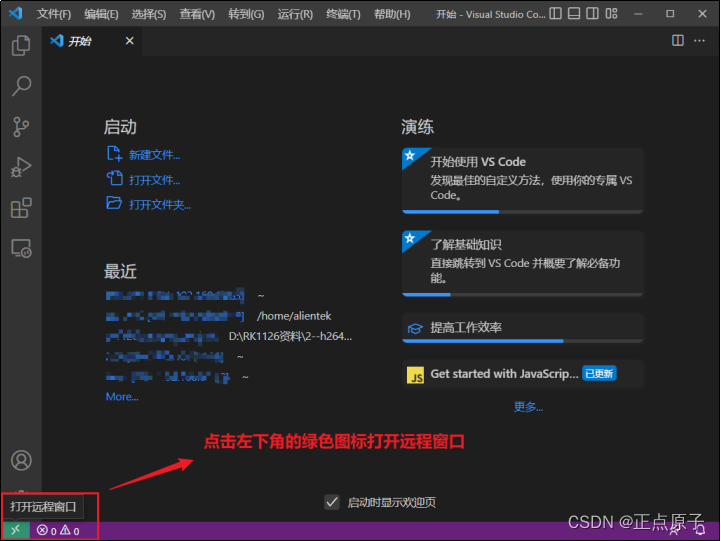Open the Extensions view
Image resolution: width=721 pixels, height=541 pixels.
[x=21, y=208]
